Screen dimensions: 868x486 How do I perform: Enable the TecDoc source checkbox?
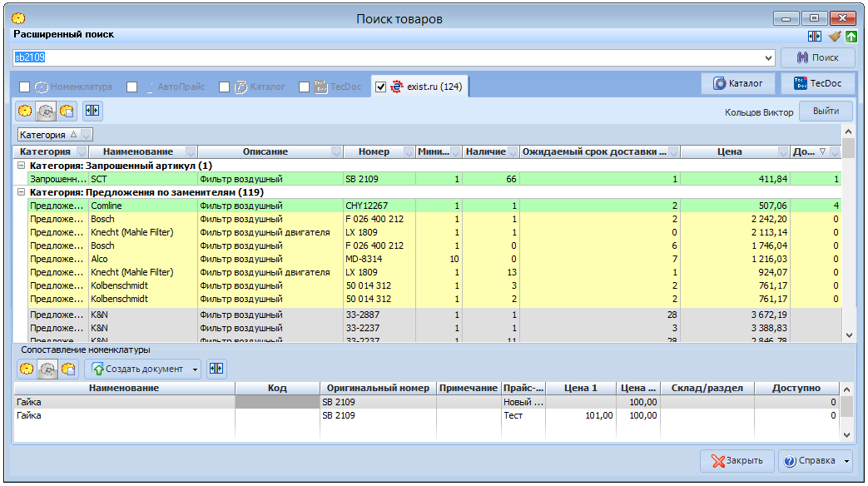(304, 87)
